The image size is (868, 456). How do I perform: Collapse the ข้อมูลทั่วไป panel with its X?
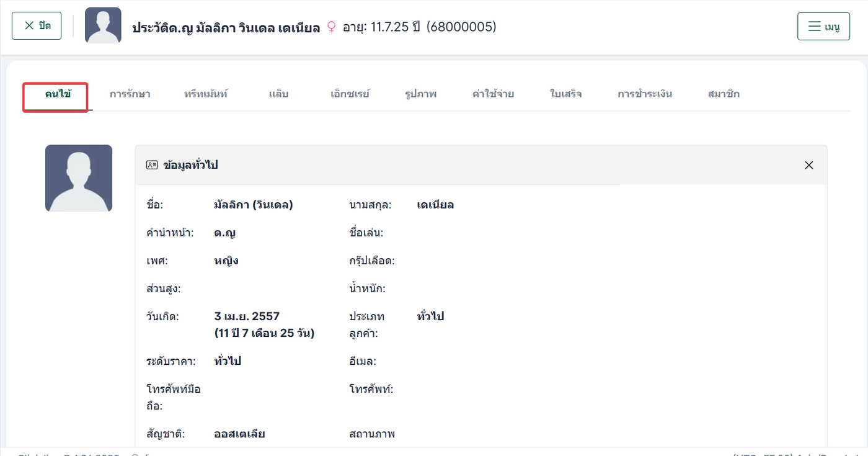tap(808, 165)
